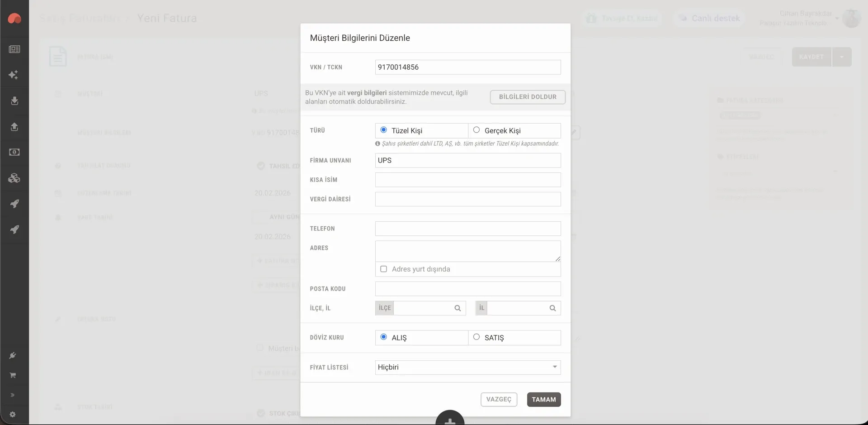Open the newspaper overview icon in sidebar
This screenshot has width=868, height=425.
coord(14,49)
